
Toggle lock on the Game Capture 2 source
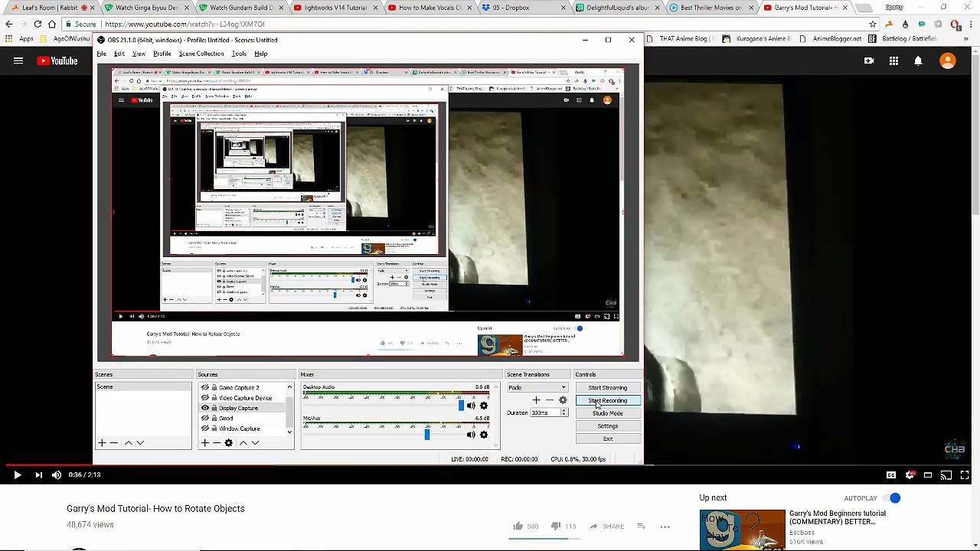click(214, 388)
